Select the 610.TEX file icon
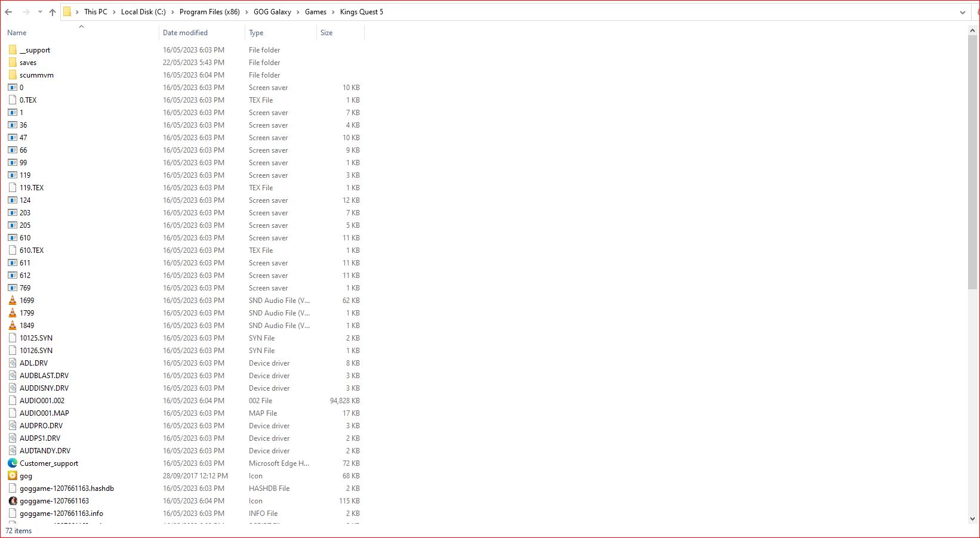The width and height of the screenshot is (980, 538). [13, 251]
